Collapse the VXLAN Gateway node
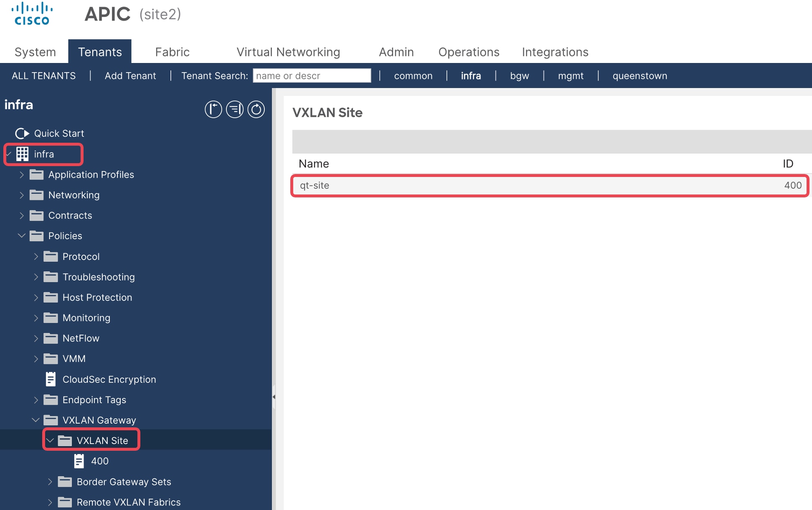This screenshot has width=812, height=510. (x=36, y=420)
